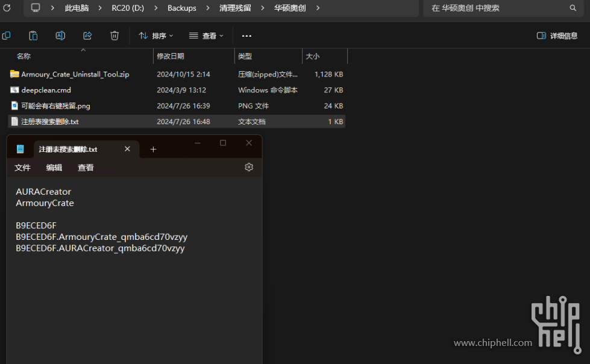The height and width of the screenshot is (364, 590).
Task: Expand chevron after RC20 (D:) breadcrumb
Action: point(155,8)
